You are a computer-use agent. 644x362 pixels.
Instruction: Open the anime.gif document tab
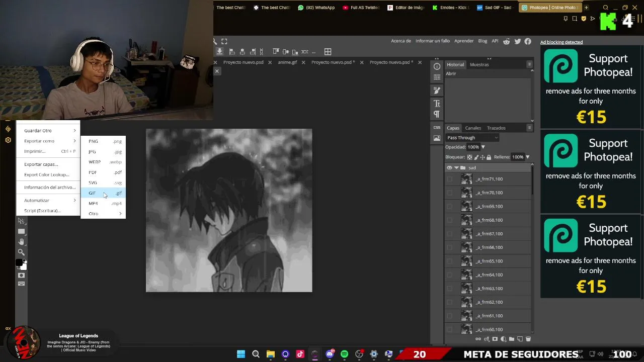(x=287, y=62)
